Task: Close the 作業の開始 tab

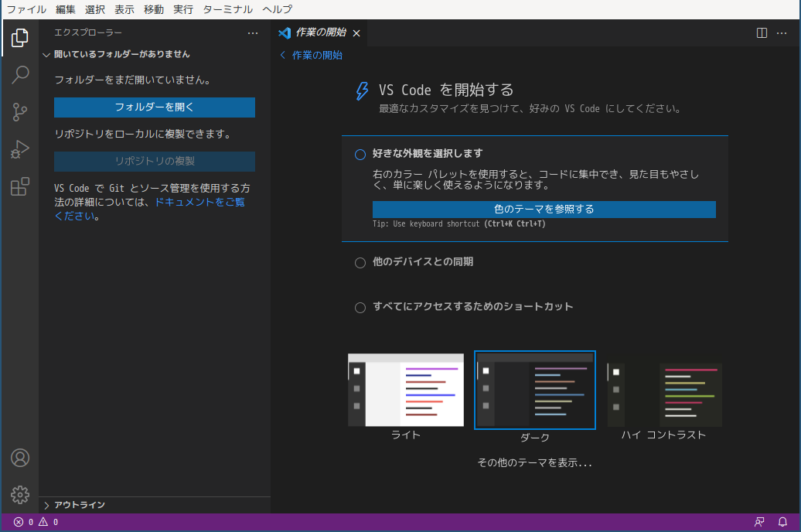Action: coord(356,33)
